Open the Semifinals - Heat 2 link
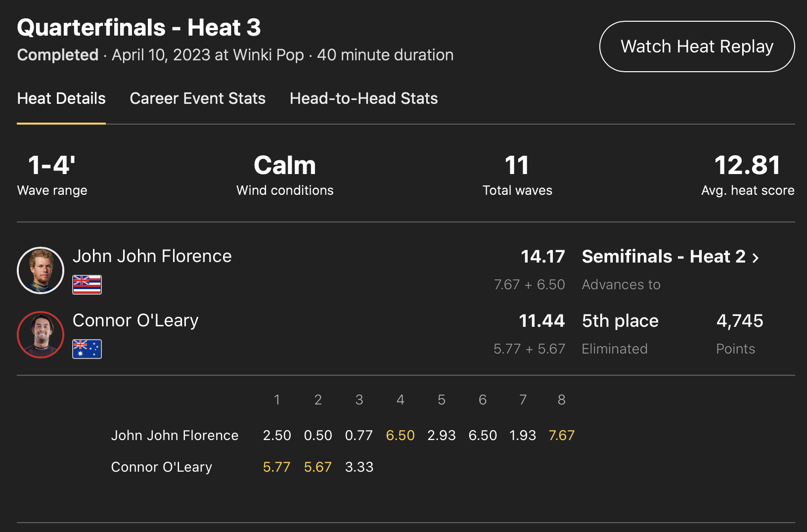 pos(663,257)
